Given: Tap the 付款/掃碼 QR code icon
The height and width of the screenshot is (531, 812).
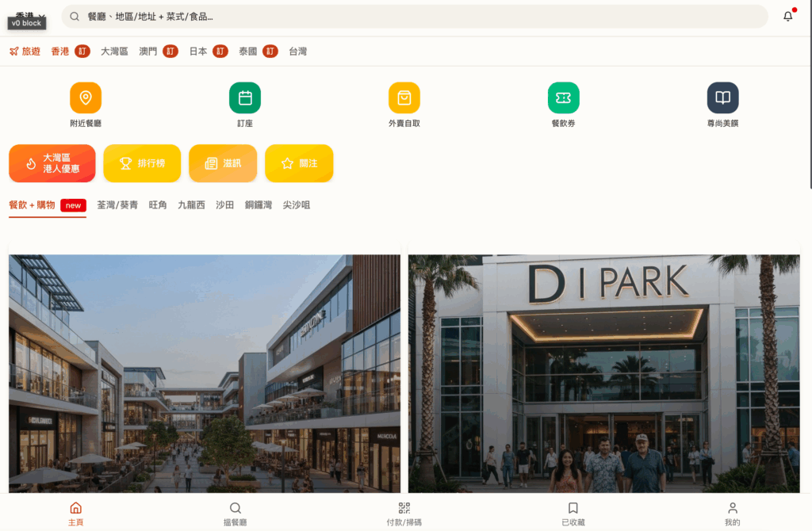Looking at the screenshot, I should tap(404, 508).
